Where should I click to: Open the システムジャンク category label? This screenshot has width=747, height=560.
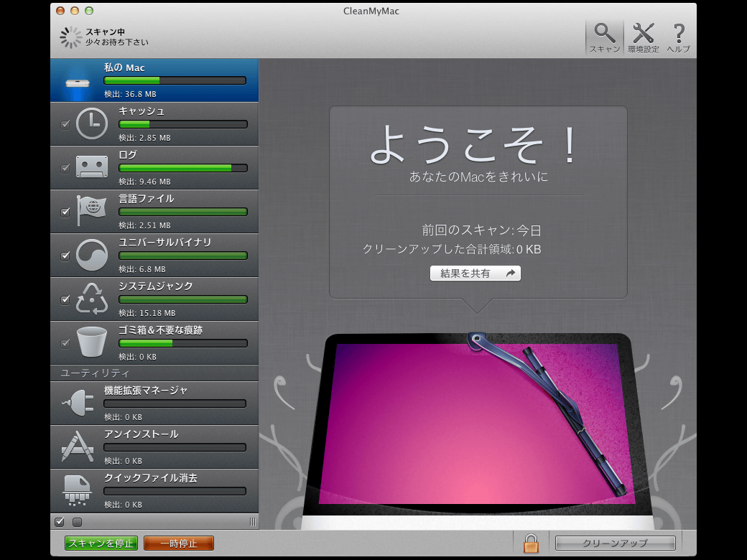tap(156, 286)
